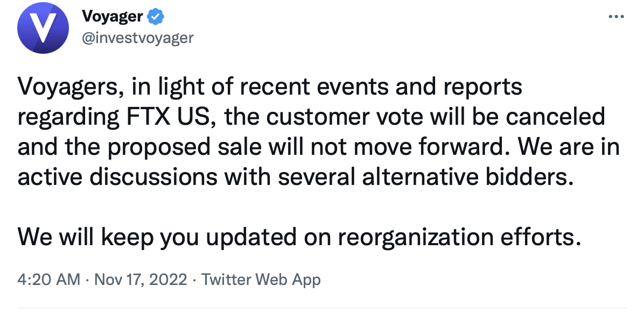Screen dimensions: 644x314
Task: Open the @investvoyager handle link
Action: pos(137,38)
